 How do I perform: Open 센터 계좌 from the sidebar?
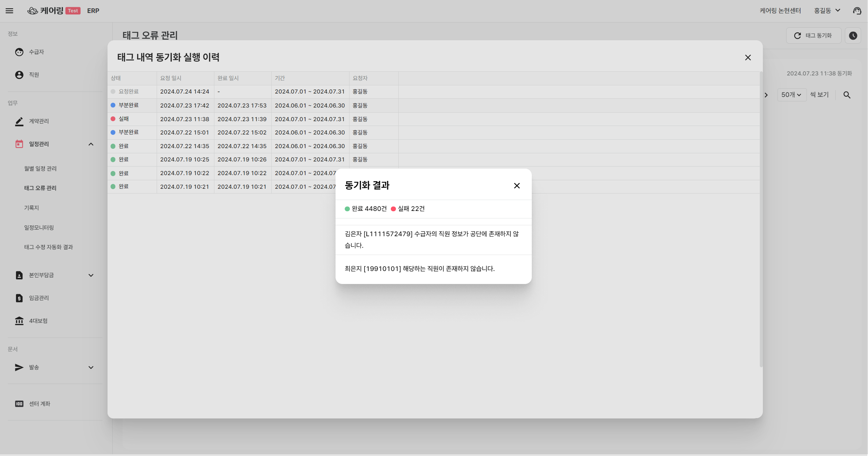39,404
